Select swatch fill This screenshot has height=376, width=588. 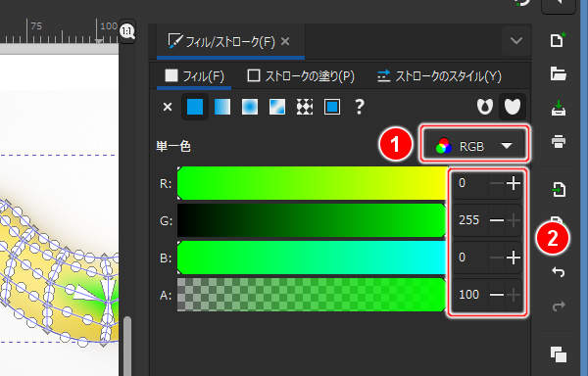pyautogui.click(x=332, y=107)
